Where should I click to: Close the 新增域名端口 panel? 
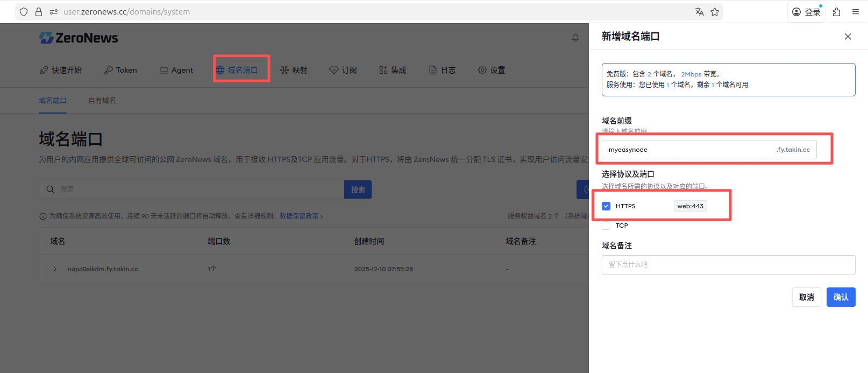848,37
